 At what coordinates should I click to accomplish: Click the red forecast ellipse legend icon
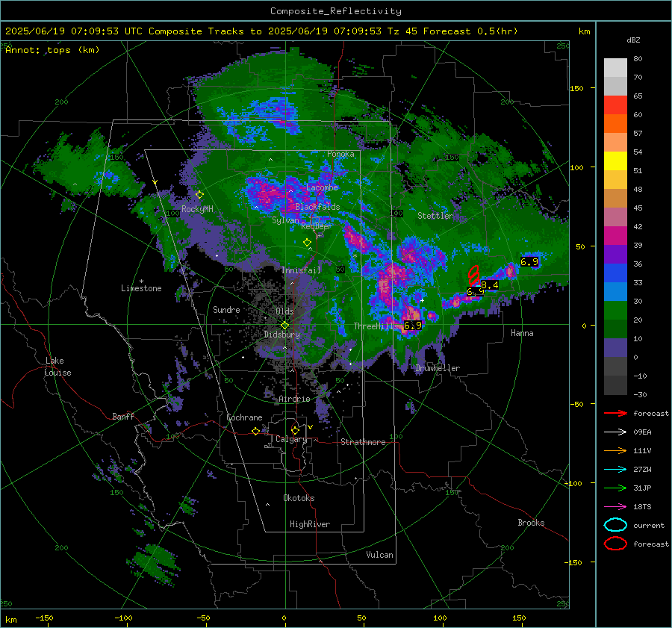[x=615, y=544]
